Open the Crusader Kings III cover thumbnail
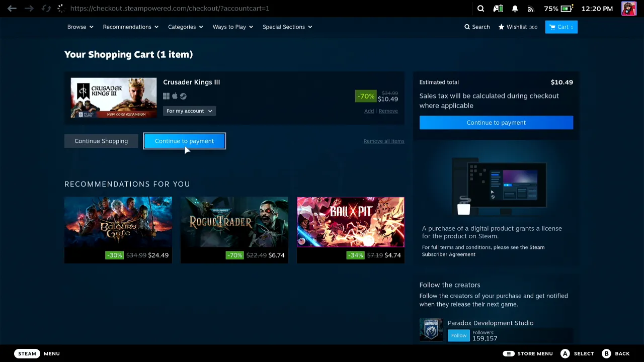 pos(114,98)
